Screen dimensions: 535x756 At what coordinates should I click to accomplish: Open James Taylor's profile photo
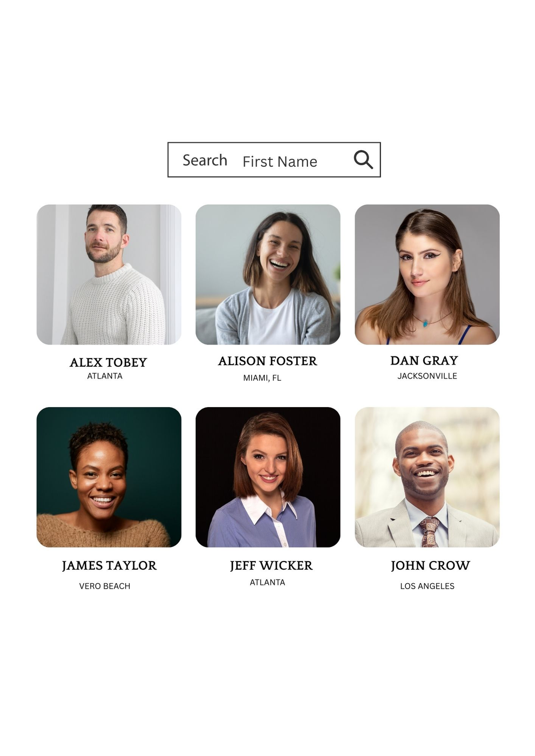[x=109, y=477]
